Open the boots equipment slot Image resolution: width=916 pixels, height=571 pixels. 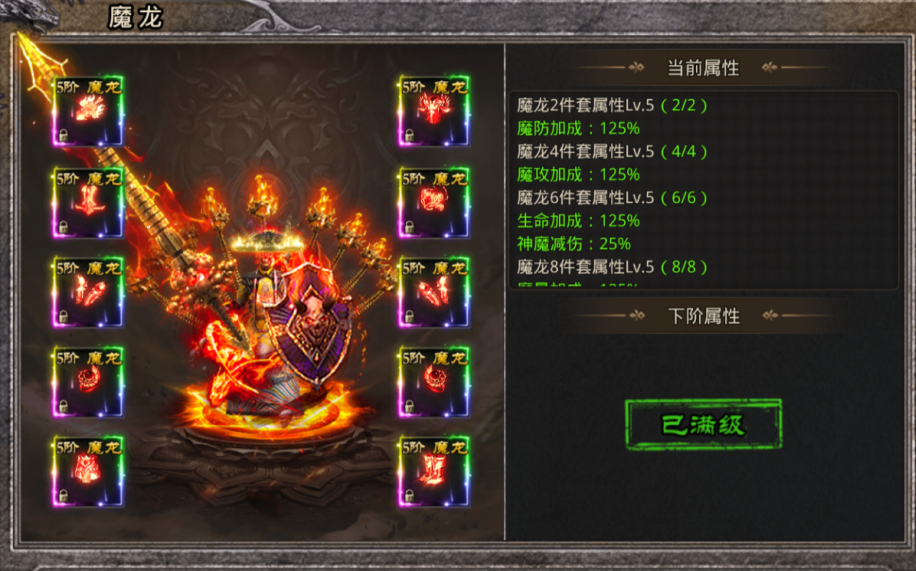434,471
